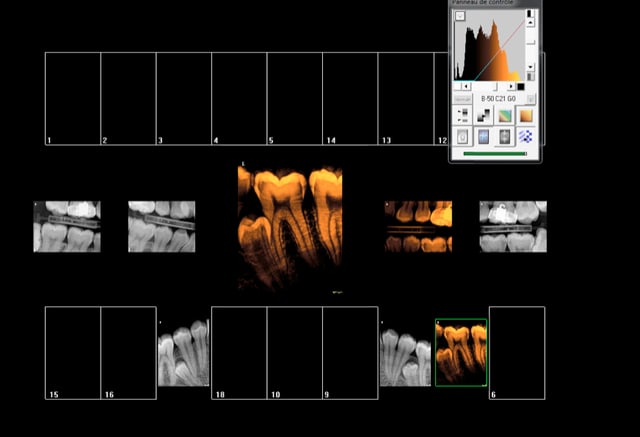The image size is (640, 437).
Task: Click the blue dotted filter icon
Action: tap(526, 136)
